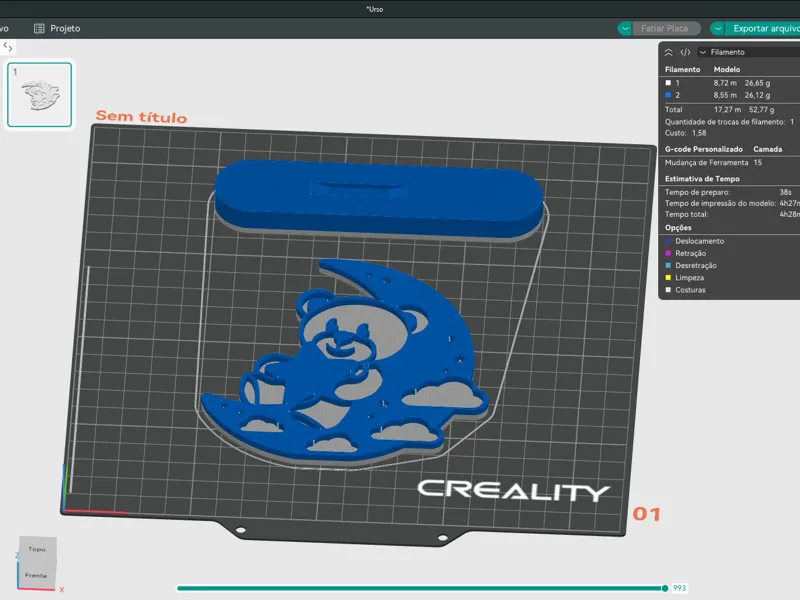Viewport: 800px width, 600px height.
Task: Click the layer value 993
Action: coord(679,588)
